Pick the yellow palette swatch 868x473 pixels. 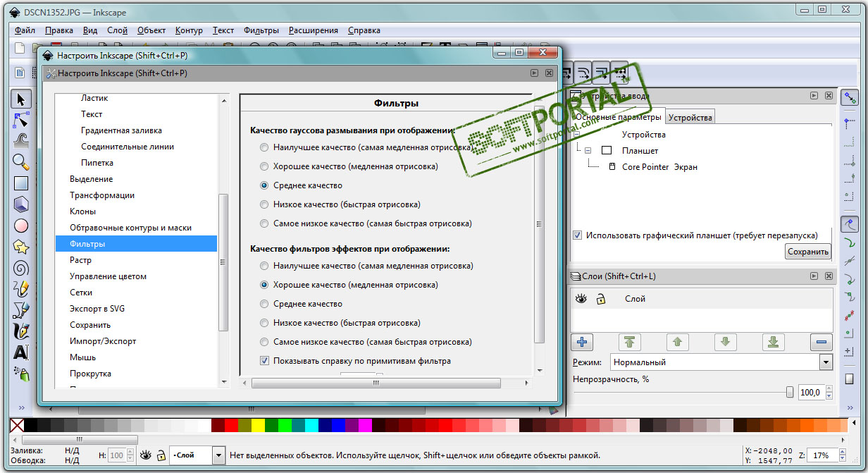258,425
